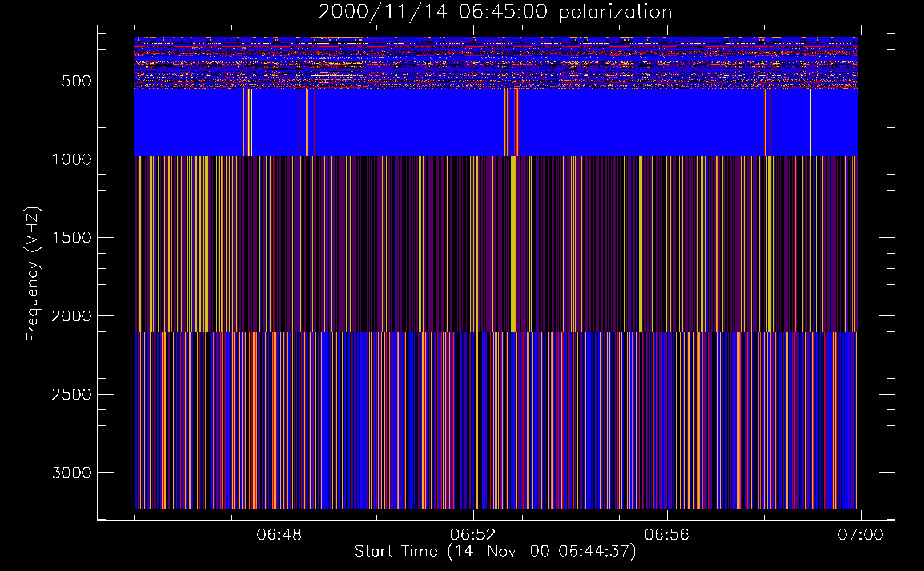This screenshot has height=571, width=924.
Task: Click the 06:52 time tick label
Action: pyautogui.click(x=473, y=535)
